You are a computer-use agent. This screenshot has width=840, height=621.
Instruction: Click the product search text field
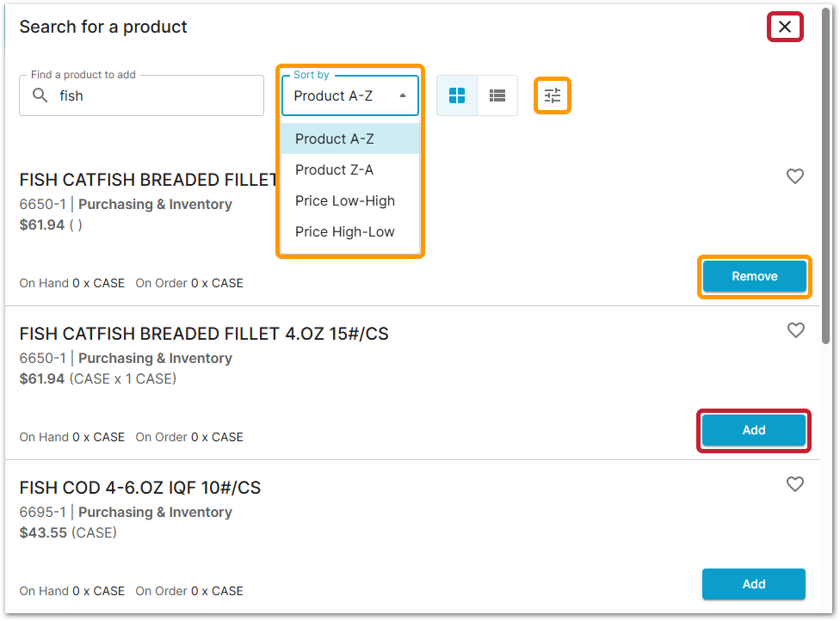tap(155, 95)
